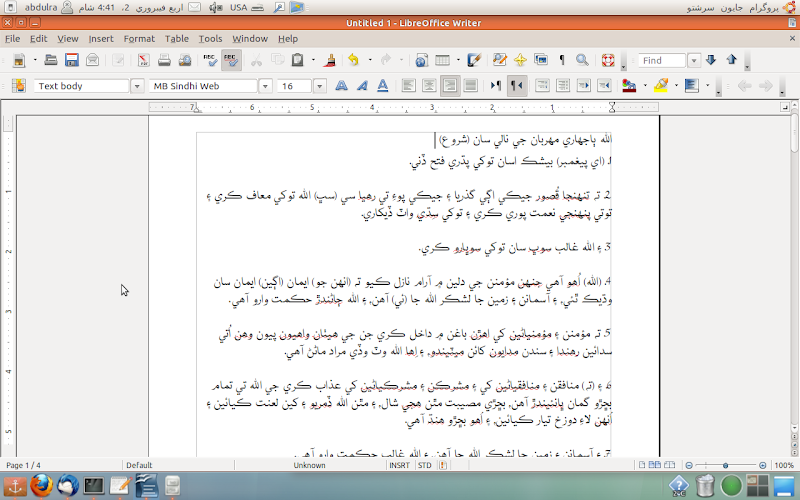Apply yellow highlighting color

[x=661, y=86]
